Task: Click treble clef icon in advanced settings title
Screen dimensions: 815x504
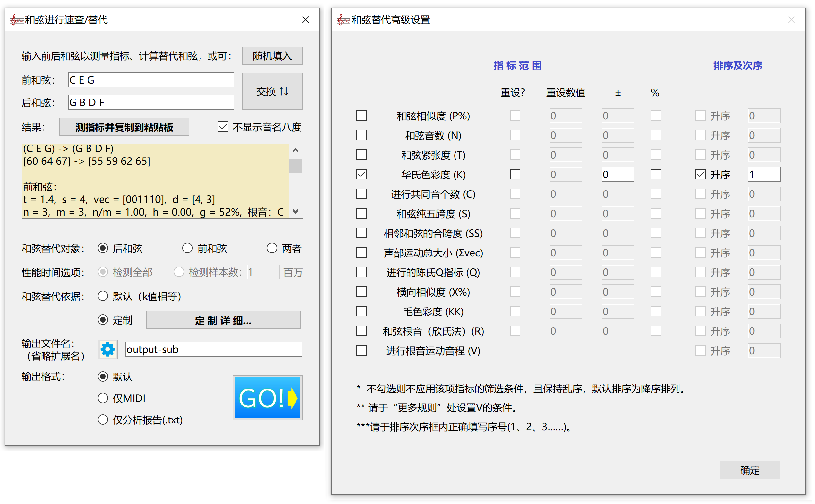Action: coord(343,20)
